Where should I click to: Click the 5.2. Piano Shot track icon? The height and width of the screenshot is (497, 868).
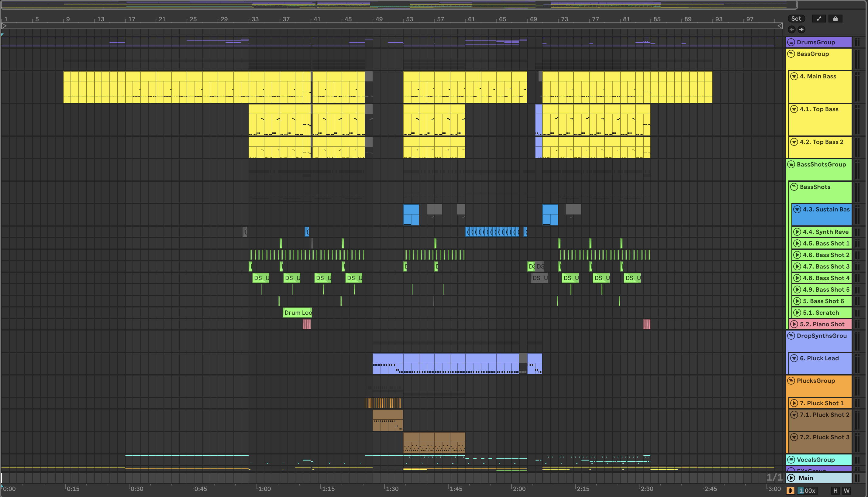(x=794, y=324)
